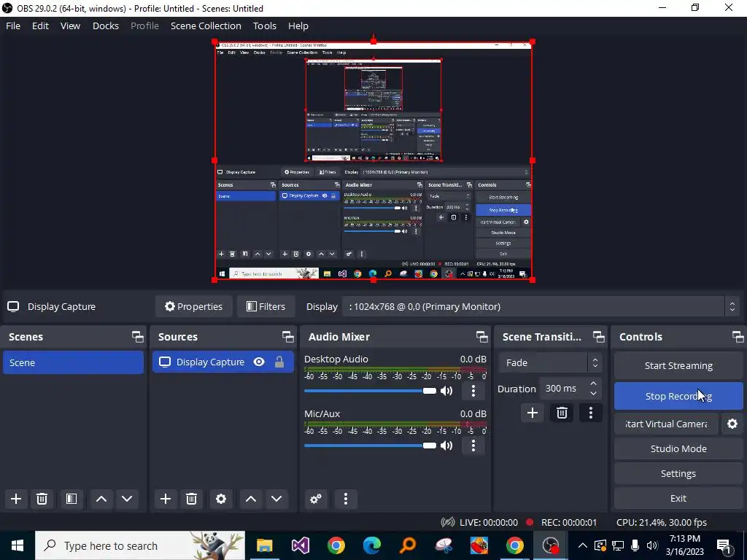Screen dimensions: 747x560
Task: Open the File menu
Action: [13, 26]
